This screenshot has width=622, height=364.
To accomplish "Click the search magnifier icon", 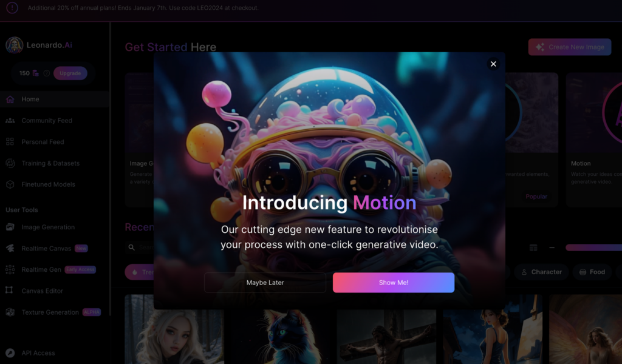I will click(x=131, y=248).
